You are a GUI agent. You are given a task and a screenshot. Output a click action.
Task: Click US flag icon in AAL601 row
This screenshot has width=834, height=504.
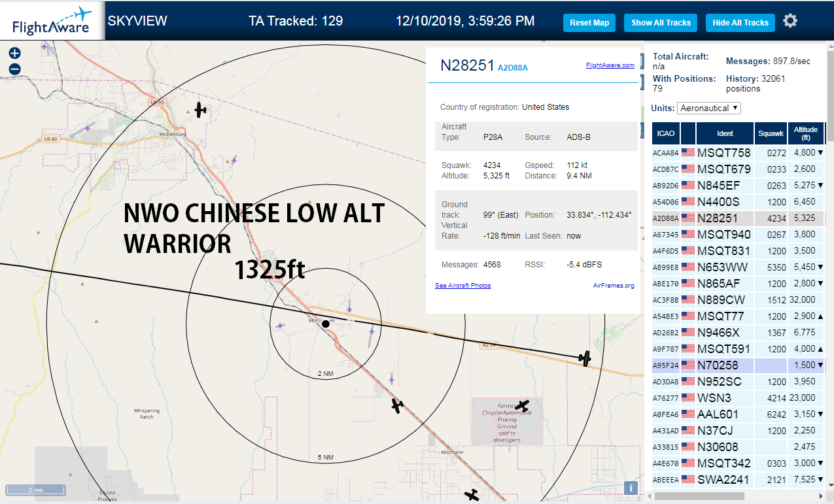click(x=687, y=414)
